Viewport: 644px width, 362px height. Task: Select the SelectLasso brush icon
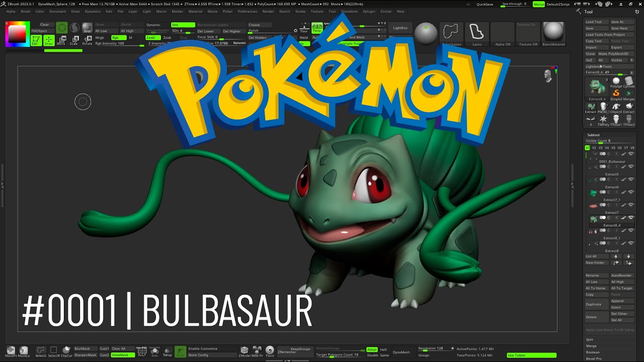[451, 34]
